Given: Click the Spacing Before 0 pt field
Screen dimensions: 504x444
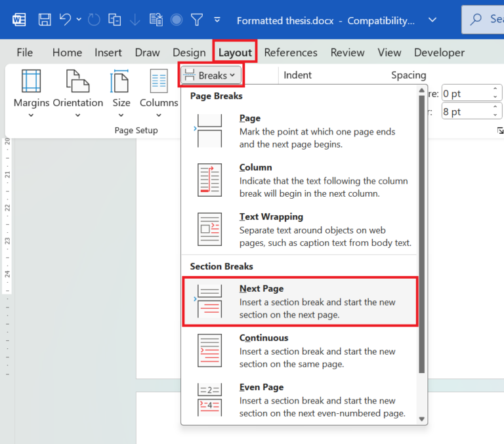Looking at the screenshot, I should pos(466,94).
